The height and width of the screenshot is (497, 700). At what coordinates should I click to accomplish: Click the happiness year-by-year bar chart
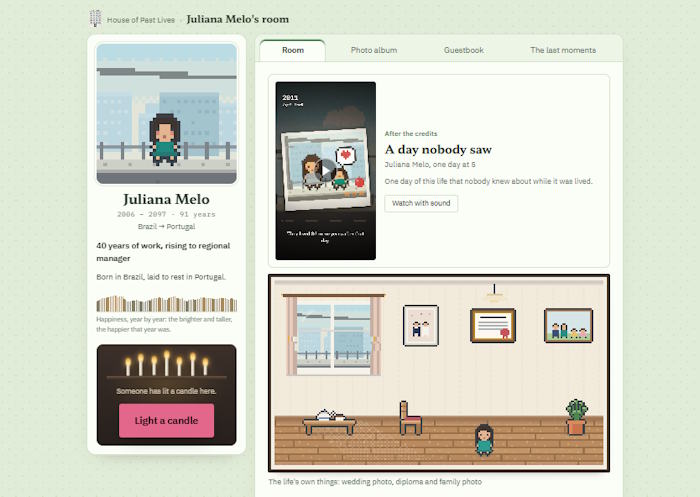[x=167, y=304]
